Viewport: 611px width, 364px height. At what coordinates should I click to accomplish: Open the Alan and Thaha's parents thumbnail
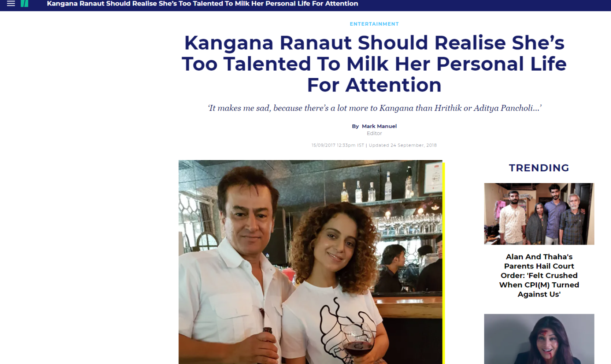539,214
